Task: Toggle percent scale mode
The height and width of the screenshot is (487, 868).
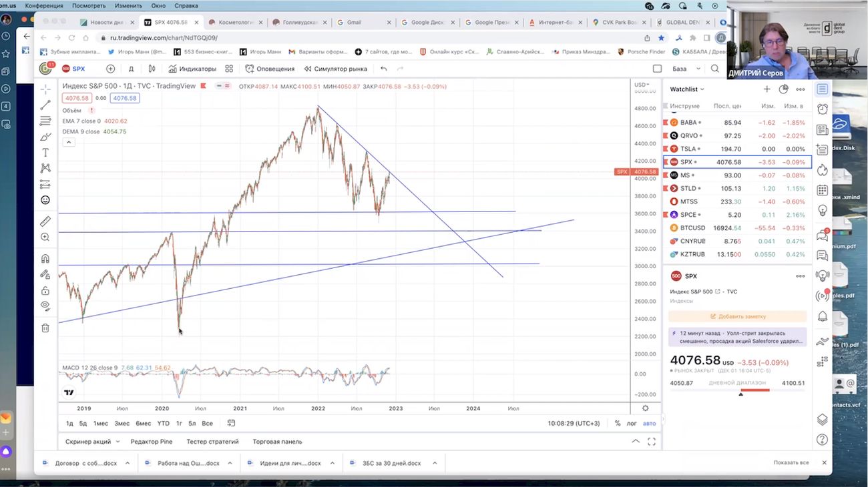Action: pos(618,423)
